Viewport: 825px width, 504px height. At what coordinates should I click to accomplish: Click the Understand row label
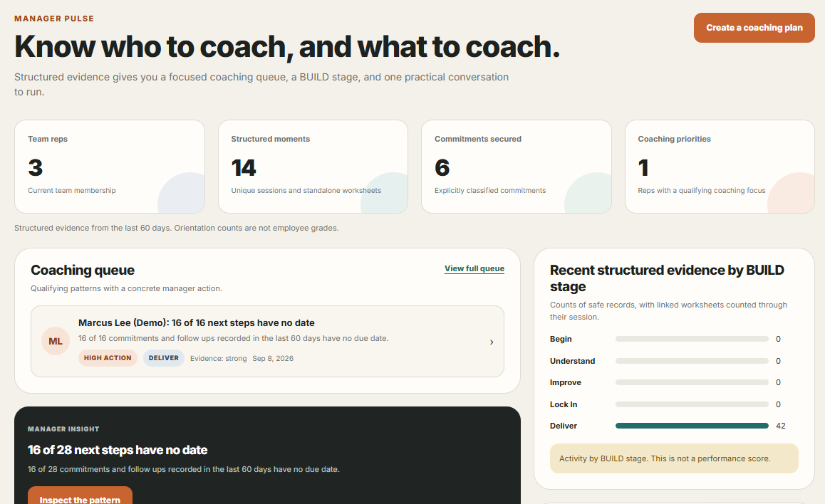coord(573,361)
